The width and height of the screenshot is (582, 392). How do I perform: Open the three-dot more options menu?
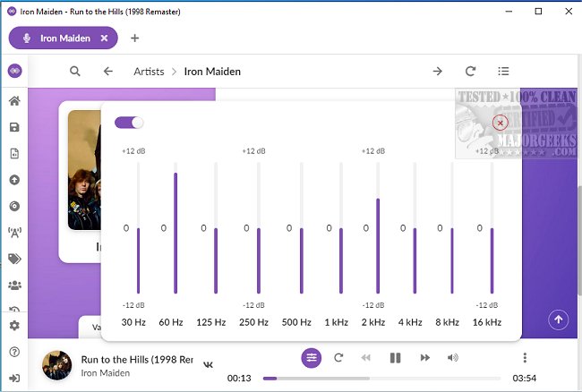525,359
